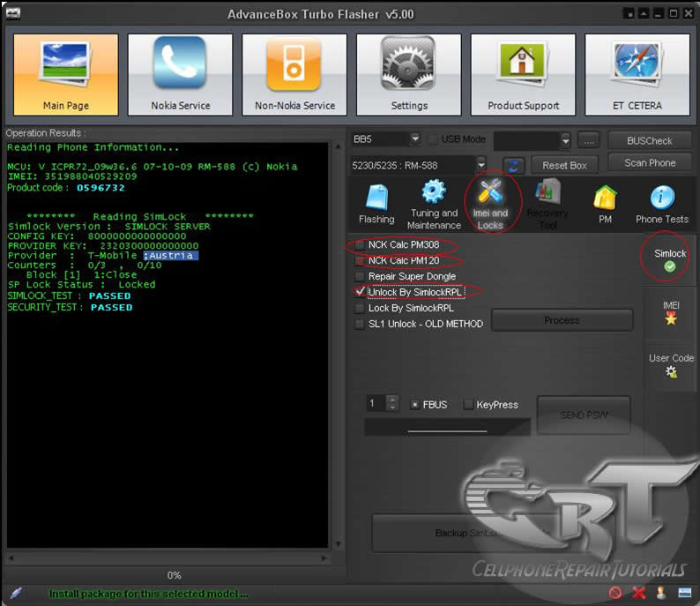The width and height of the screenshot is (700, 606).
Task: Enable NCK Calc PM308 checkbox
Action: pyautogui.click(x=360, y=244)
